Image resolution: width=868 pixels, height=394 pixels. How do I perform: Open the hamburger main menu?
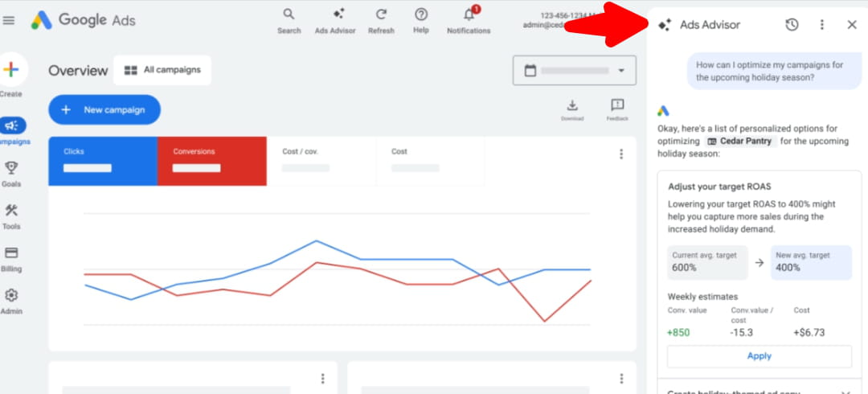(x=9, y=20)
